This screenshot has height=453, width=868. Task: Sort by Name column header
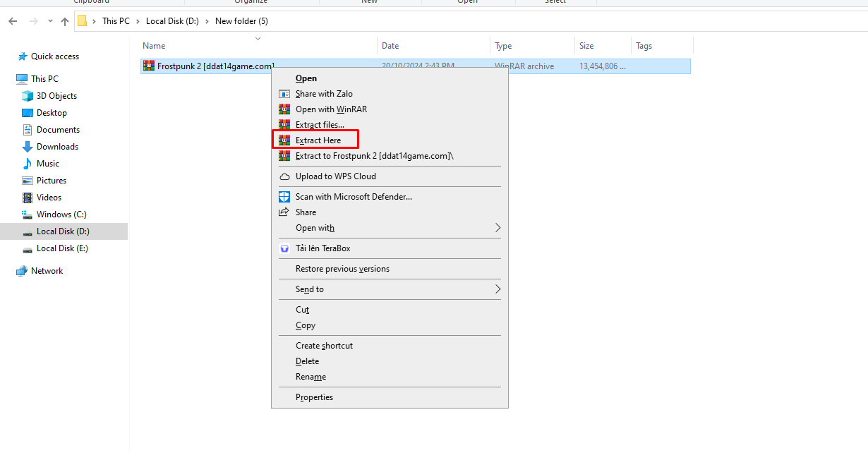(154, 46)
